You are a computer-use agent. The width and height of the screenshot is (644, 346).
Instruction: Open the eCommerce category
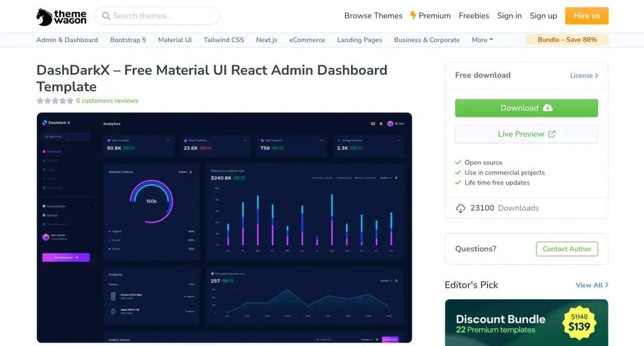[307, 40]
